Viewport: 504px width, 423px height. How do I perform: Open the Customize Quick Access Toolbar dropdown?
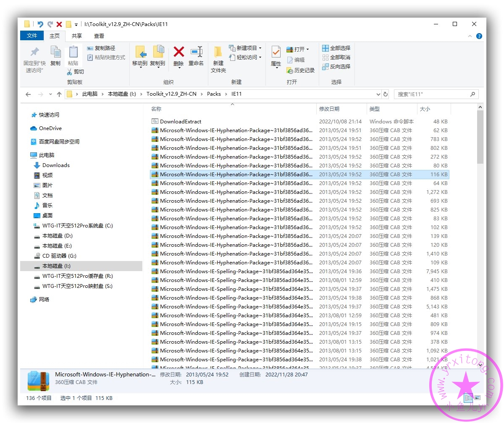[76, 25]
